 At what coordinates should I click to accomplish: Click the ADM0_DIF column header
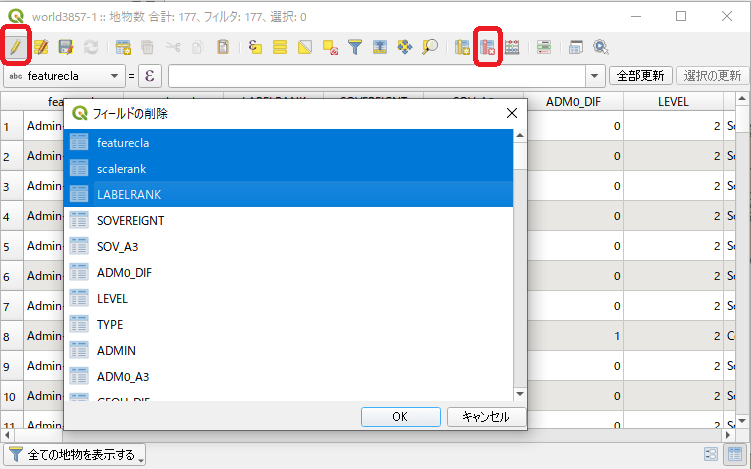coord(573,102)
